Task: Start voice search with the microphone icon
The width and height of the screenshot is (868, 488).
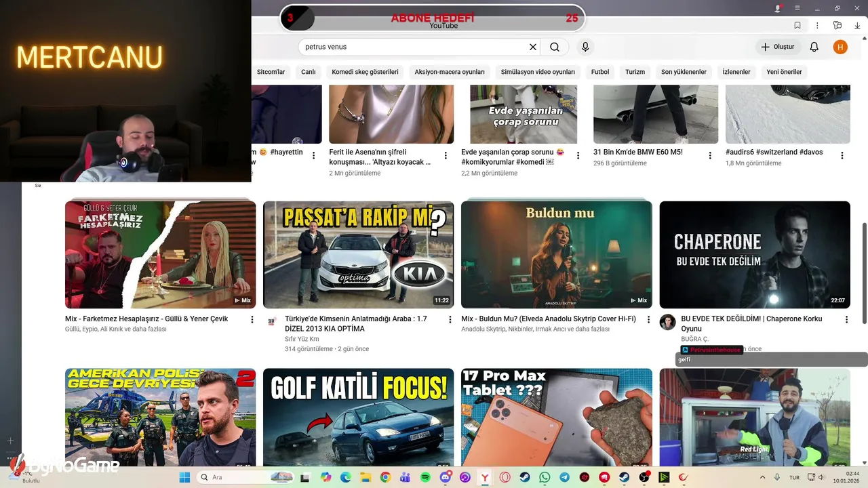Action: (x=585, y=47)
